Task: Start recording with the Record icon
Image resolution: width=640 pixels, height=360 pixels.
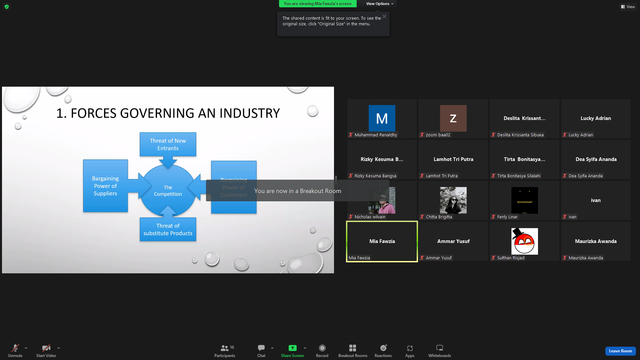Action: [x=322, y=348]
